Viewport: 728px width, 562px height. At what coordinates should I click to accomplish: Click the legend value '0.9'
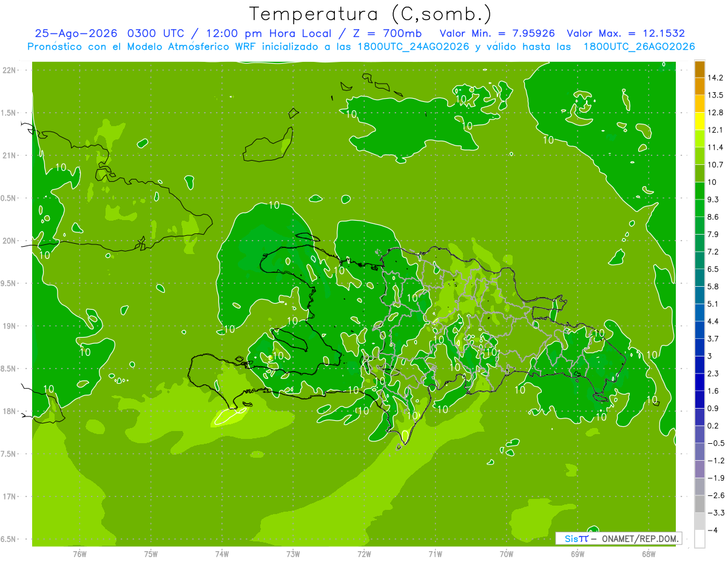pyautogui.click(x=713, y=409)
